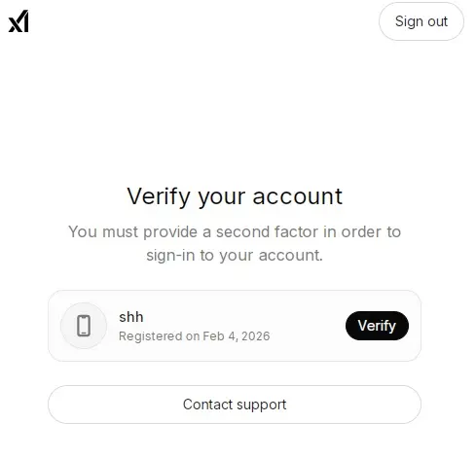Click the Registered on Feb 4, 2026 text
This screenshot has height=458, width=476.
tap(195, 336)
